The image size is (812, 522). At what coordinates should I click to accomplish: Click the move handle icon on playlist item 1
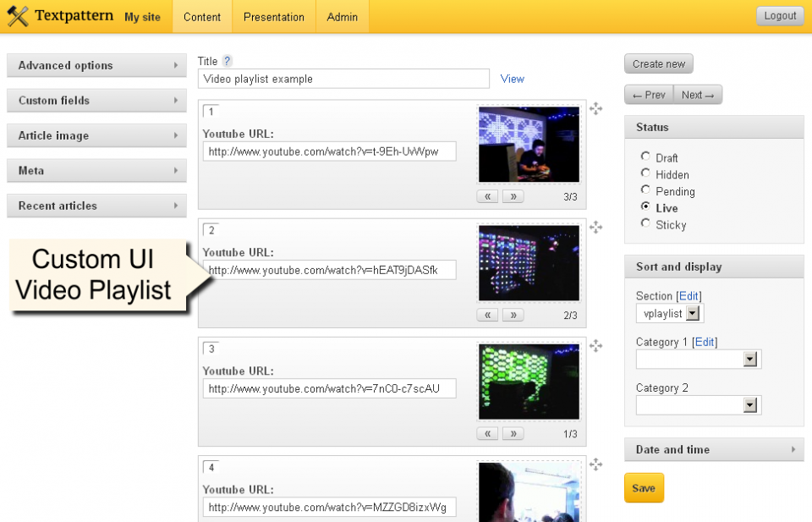(x=596, y=108)
